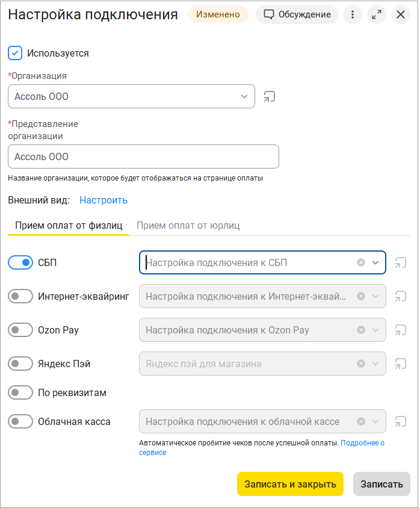Expand the Организация dropdown
The height and width of the screenshot is (508, 420).
244,96
